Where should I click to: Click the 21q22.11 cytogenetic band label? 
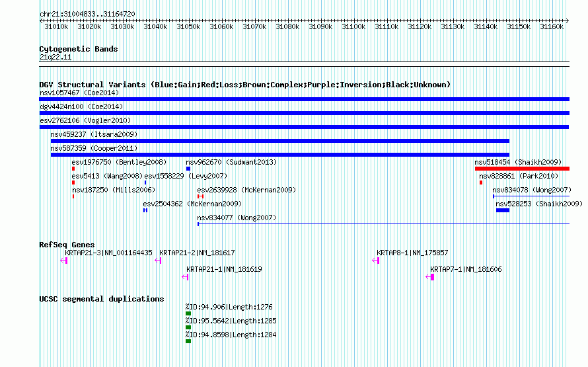(x=55, y=57)
